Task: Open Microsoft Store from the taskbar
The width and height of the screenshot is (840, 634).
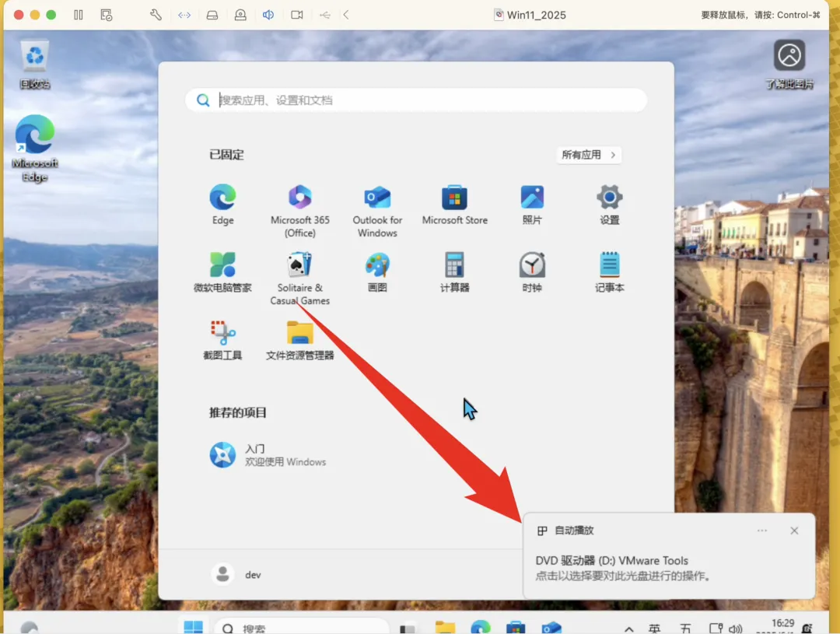Action: click(516, 627)
